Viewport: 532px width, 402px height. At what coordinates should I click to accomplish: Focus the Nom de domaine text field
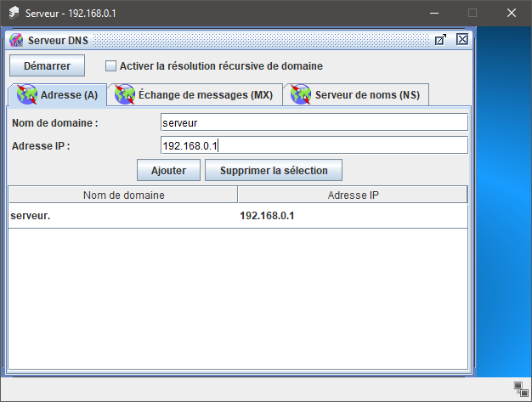click(x=314, y=123)
